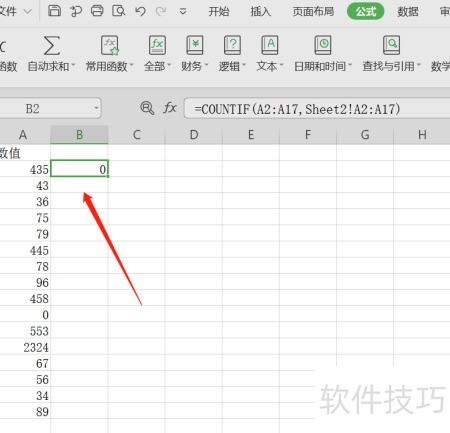Open the 文件 menu dropdown arrow
450x433 pixels.
click(x=28, y=12)
